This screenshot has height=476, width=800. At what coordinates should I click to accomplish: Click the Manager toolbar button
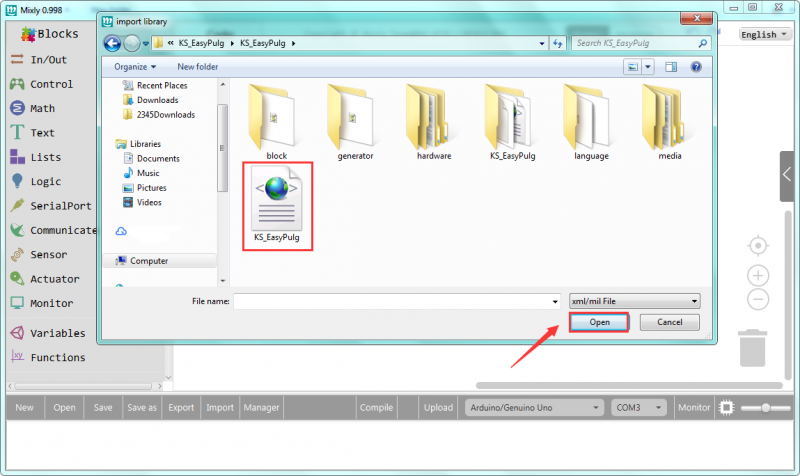[x=261, y=408]
